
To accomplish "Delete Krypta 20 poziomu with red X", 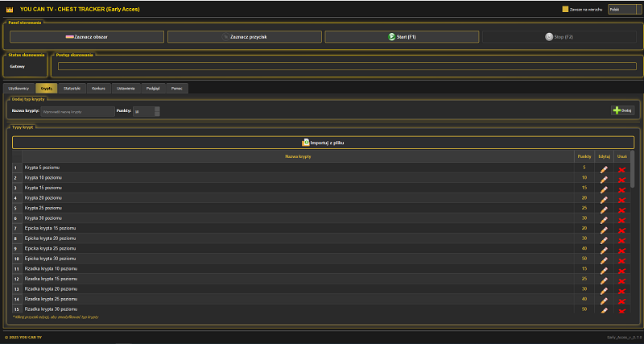I will click(621, 200).
